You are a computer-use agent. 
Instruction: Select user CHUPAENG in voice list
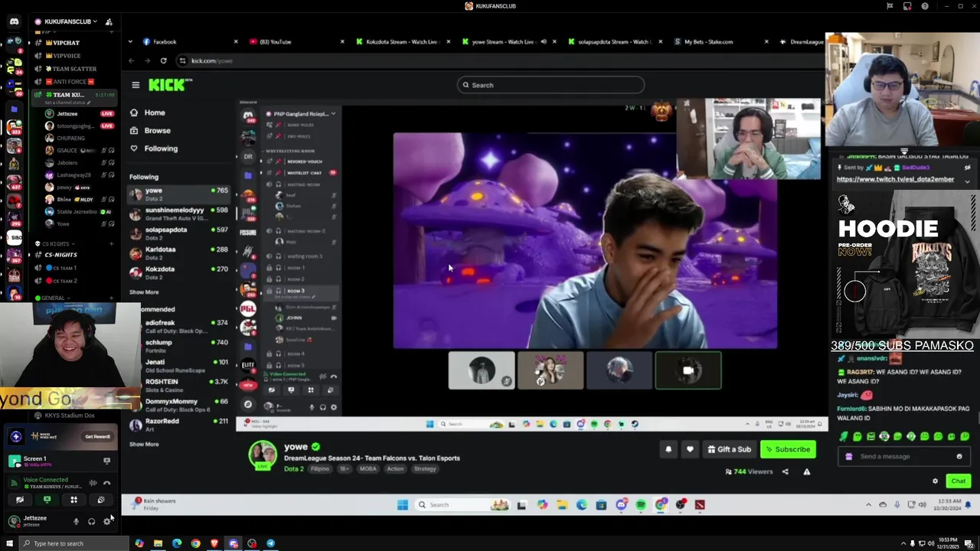pyautogui.click(x=79, y=138)
